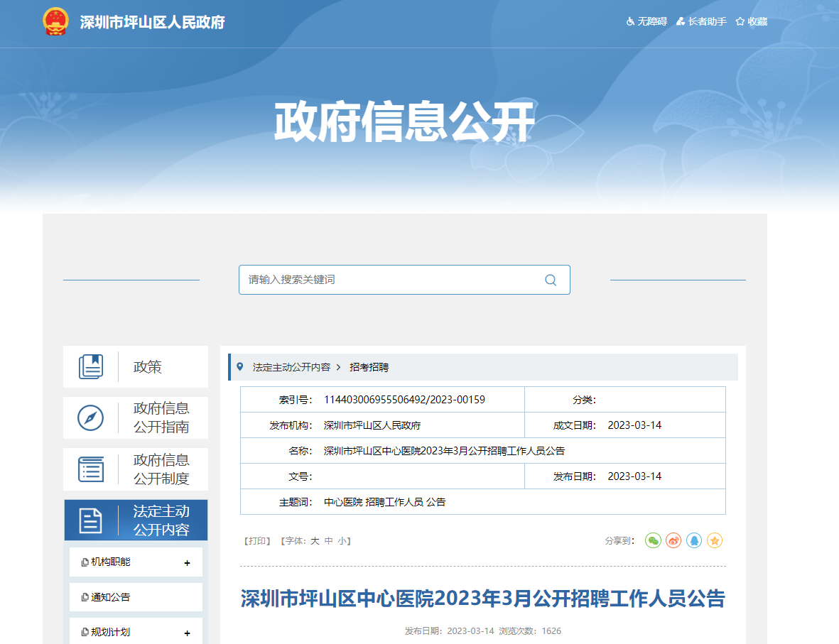
Task: Enable 无障碍 accessibility mode
Action: (x=646, y=21)
